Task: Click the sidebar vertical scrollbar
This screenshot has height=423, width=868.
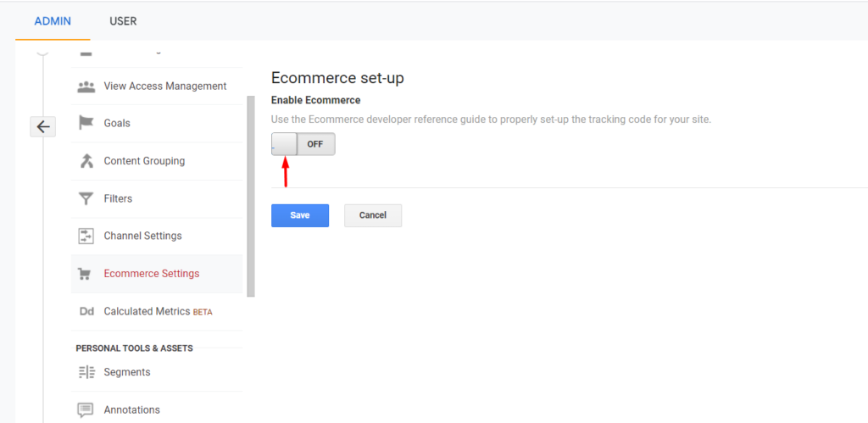Action: click(x=251, y=197)
